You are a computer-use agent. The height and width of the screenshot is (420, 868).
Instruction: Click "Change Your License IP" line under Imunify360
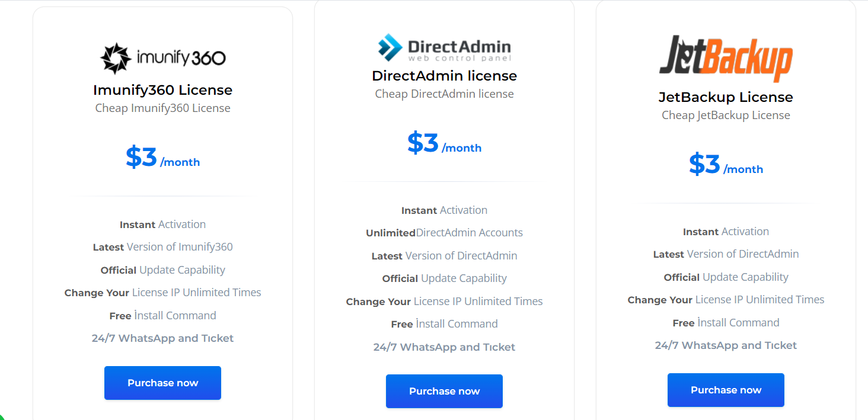coord(162,293)
